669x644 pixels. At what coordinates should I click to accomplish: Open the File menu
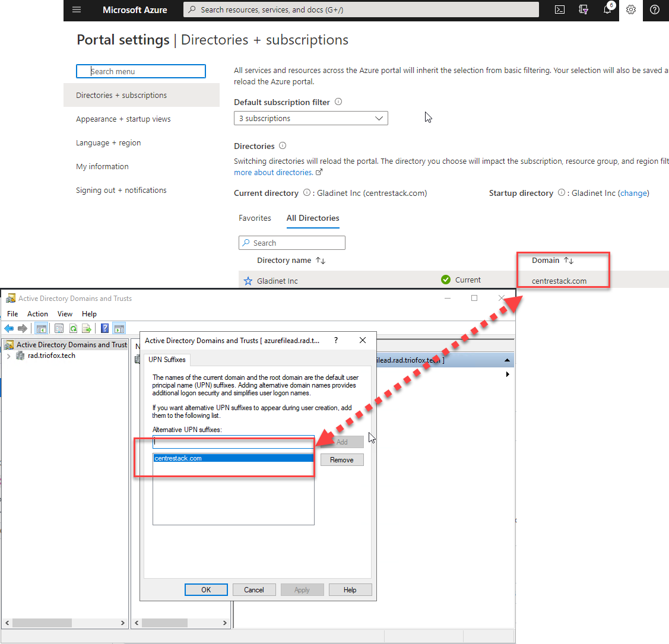click(x=12, y=313)
